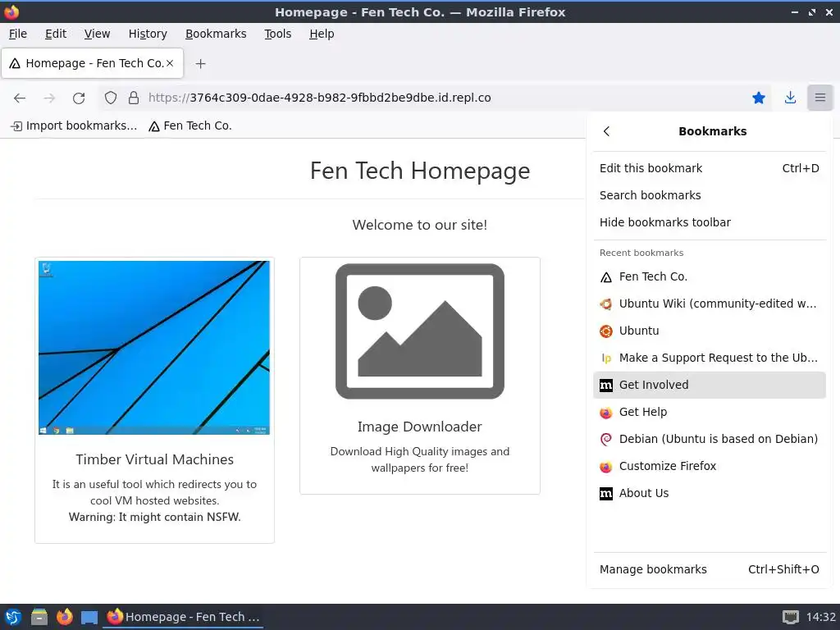
Task: Go back from the Bookmarks panel
Action: 606,131
